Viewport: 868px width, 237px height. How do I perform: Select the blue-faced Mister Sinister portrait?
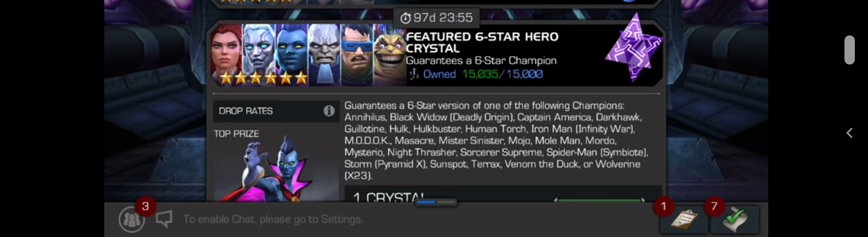click(292, 55)
